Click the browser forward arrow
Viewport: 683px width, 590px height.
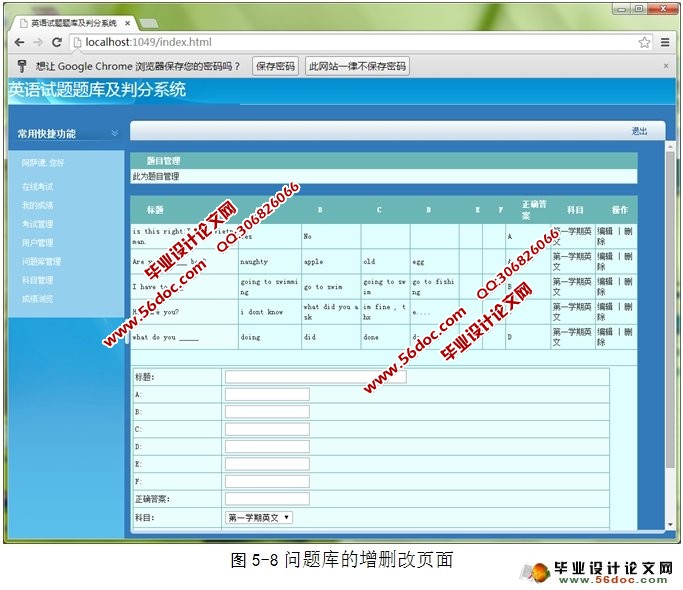pos(37,43)
